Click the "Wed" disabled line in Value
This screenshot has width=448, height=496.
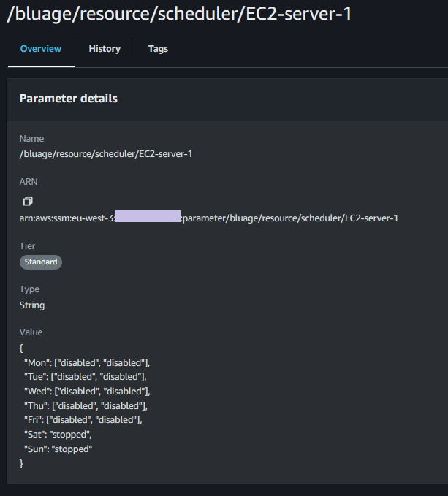[87, 392]
